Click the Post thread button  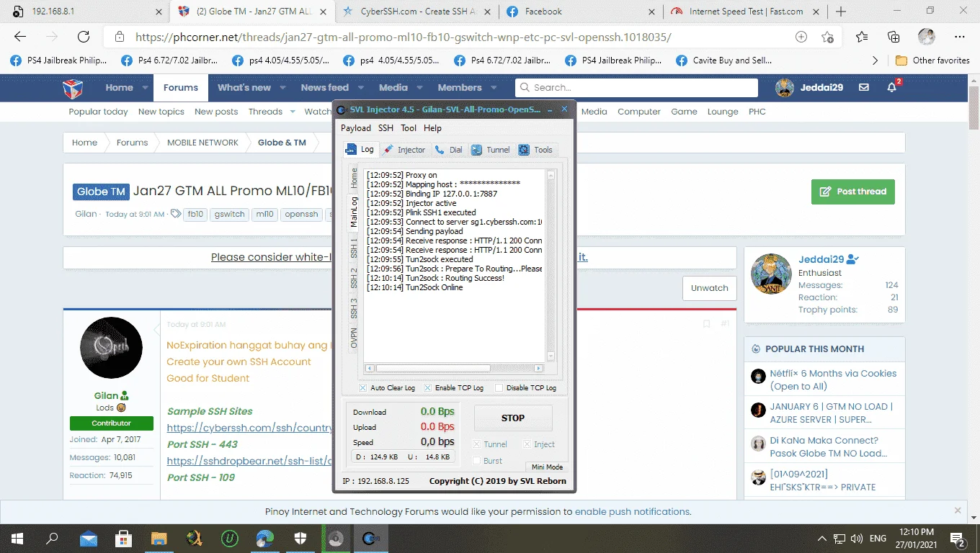853,192
